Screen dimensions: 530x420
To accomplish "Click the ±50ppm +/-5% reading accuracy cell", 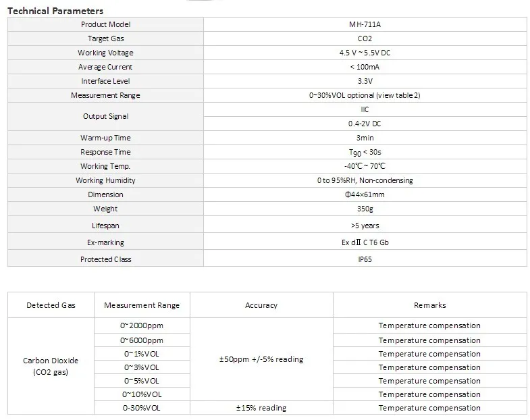I will point(261,359).
